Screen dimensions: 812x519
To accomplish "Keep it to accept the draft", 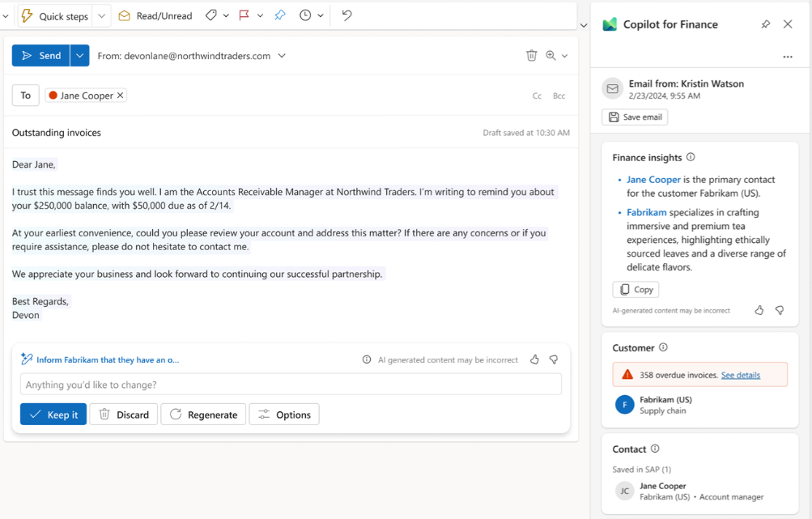I will (x=53, y=415).
